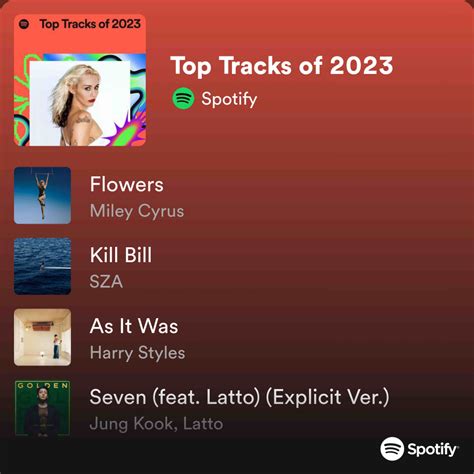Open the Jung Kook, Latto artist credit
This screenshot has height=474, width=474.
(x=156, y=424)
